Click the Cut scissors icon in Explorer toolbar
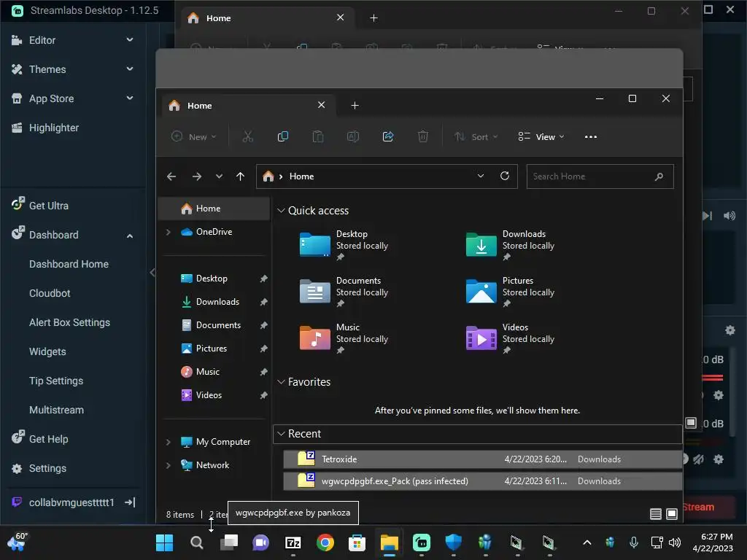Screen dimensions: 747x560 tap(248, 136)
